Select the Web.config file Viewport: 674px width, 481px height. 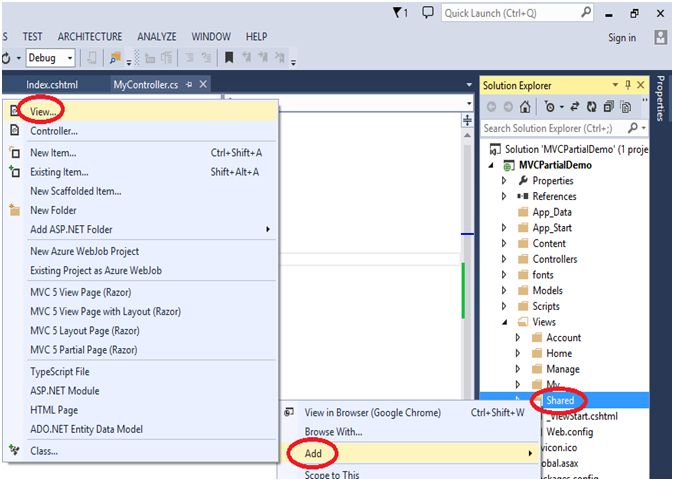click(570, 432)
